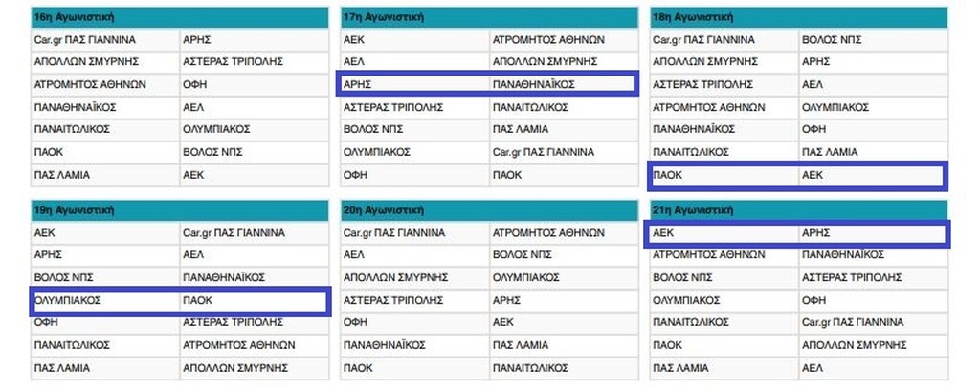Image resolution: width=980 pixels, height=391 pixels.
Task: Select ΟΛΥΜΠΙΑΚΟΣ away team in 18η Αγωνιστική
Action: pyautogui.click(x=835, y=107)
